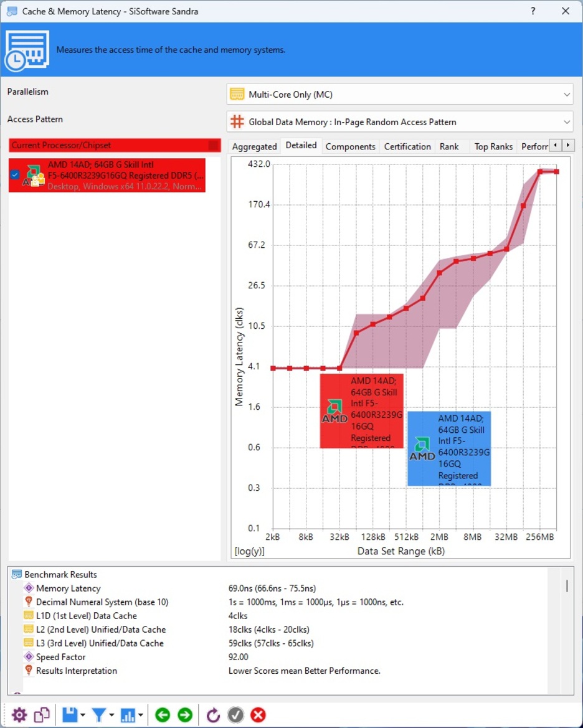Click the copy results icon
This screenshot has height=728, width=583.
[42, 714]
